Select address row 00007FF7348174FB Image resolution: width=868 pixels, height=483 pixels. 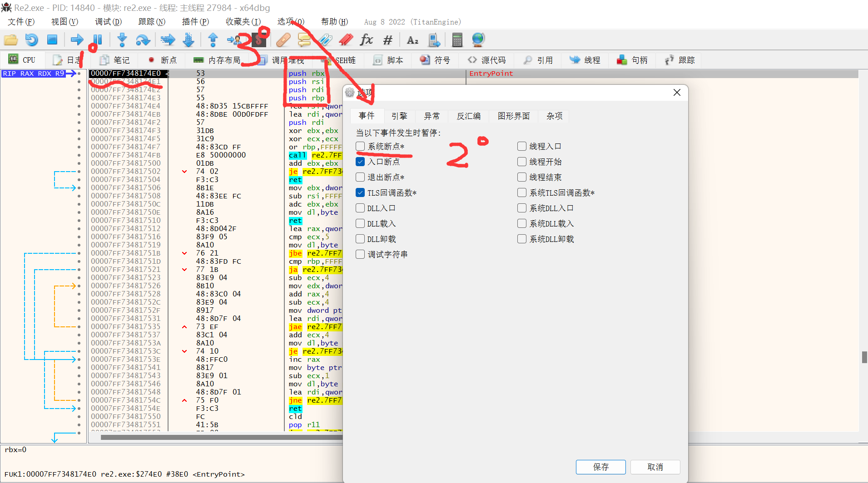point(126,155)
